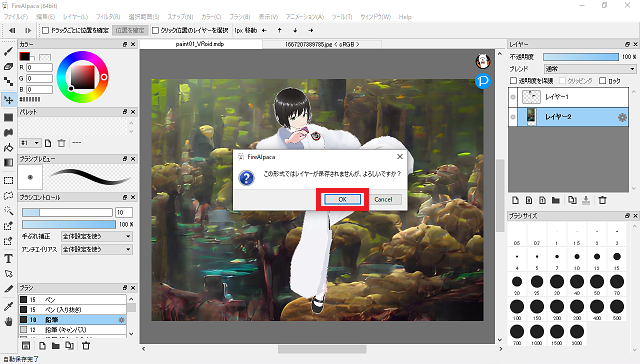Open the Blend mode dropdown
640x364 pixels.
[590, 69]
